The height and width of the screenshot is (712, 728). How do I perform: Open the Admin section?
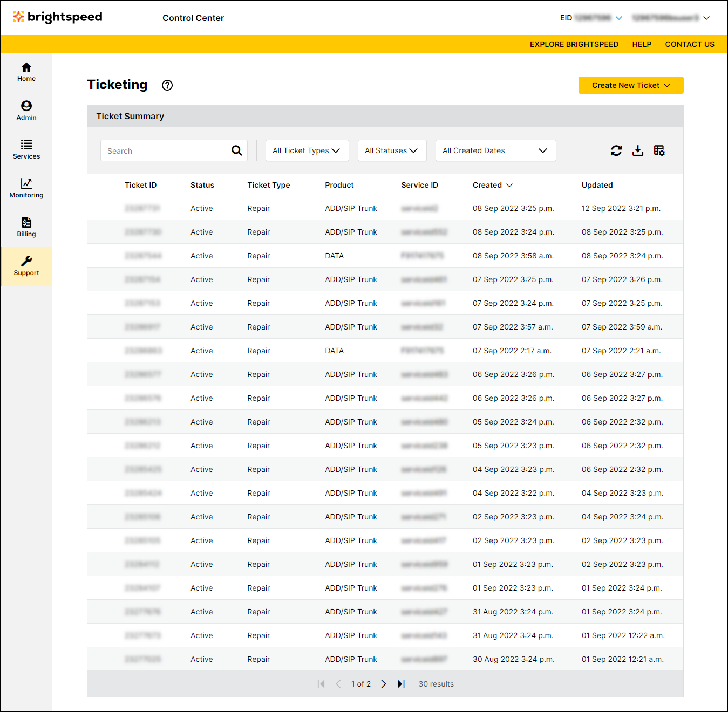tap(26, 111)
